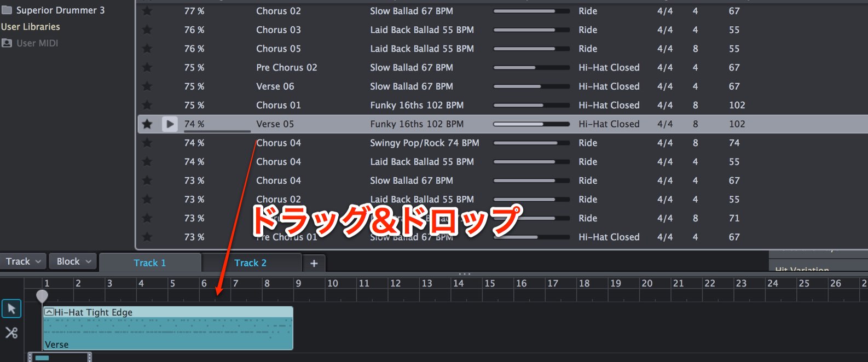868x362 pixels.
Task: Favorite the 76 % Chorus 05 groove
Action: tap(147, 49)
